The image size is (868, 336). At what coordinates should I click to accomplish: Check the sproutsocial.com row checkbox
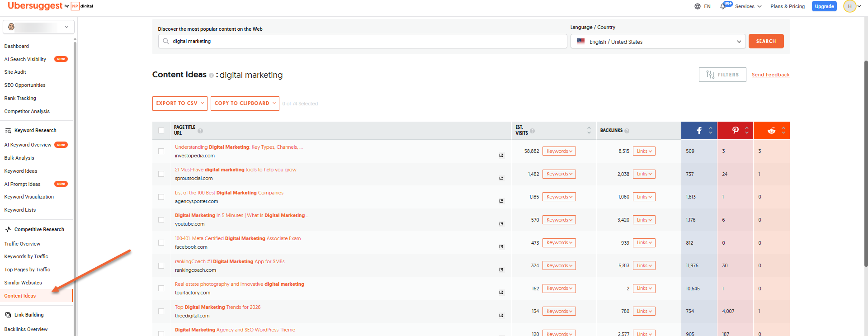(161, 174)
